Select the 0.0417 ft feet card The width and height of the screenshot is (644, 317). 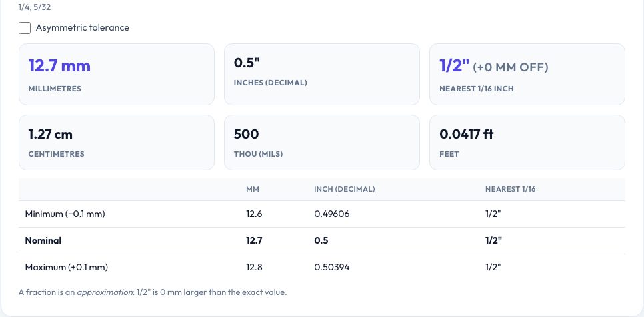click(527, 143)
